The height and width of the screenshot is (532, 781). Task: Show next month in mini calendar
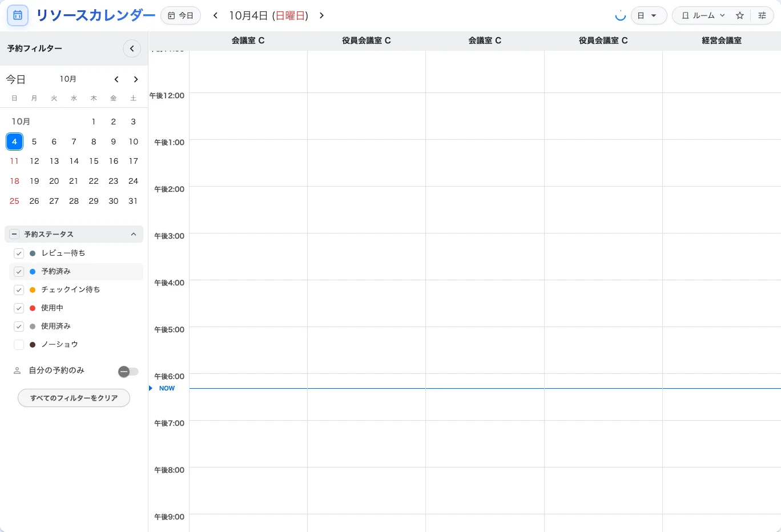coord(136,79)
